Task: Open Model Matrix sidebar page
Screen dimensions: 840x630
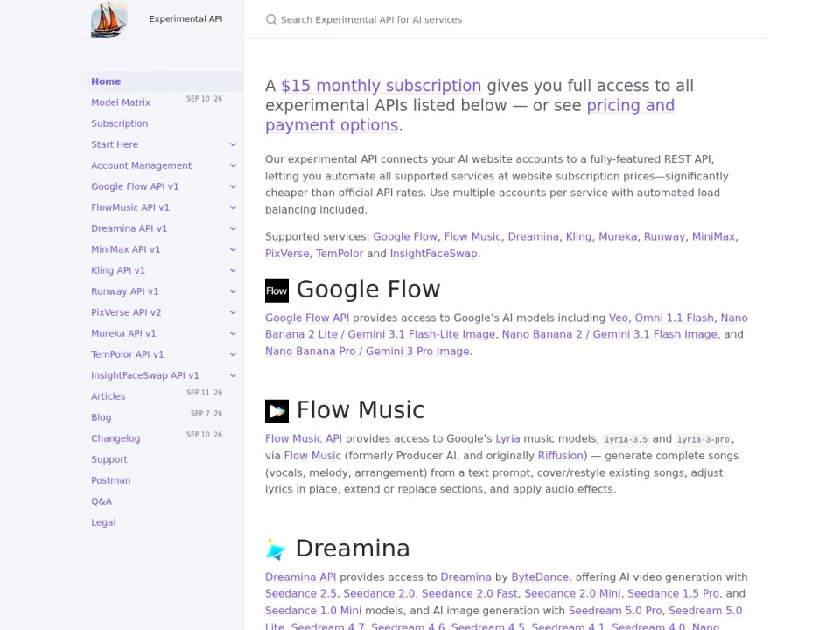Action: coord(121,102)
